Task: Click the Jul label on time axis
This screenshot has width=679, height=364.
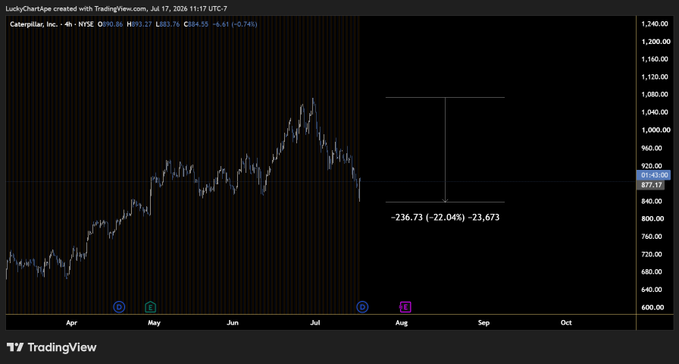Action: tap(315, 322)
